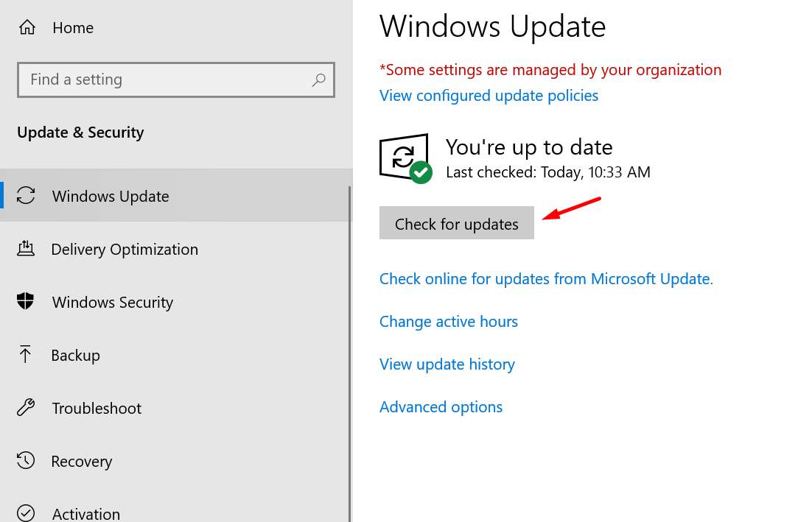Click the Troubleshoot wrench icon
This screenshot has height=522, width=812.
click(x=26, y=408)
